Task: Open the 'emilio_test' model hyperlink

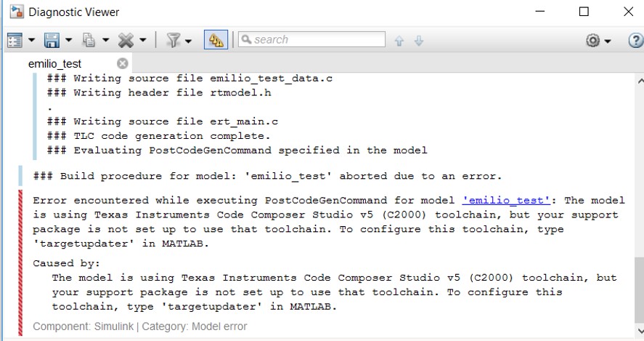Action: coord(505,201)
